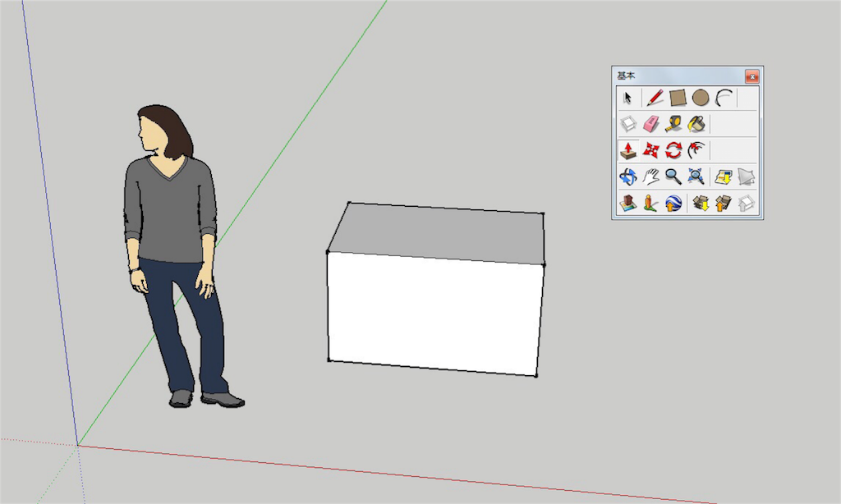Open the Photo Textures person icon
841x504 pixels.
pyautogui.click(x=650, y=204)
